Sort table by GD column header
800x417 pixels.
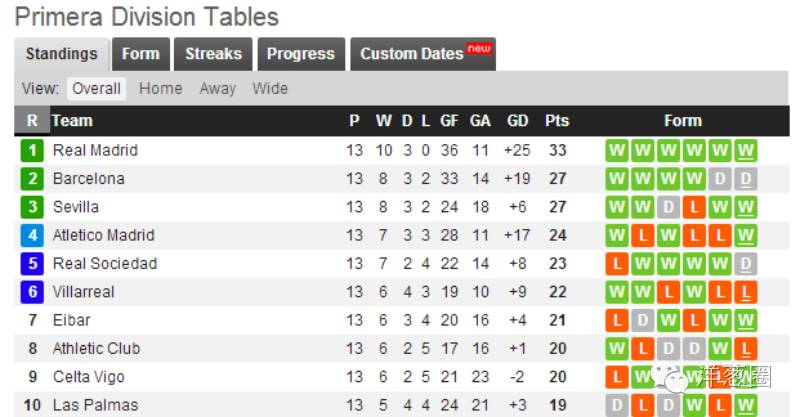pos(518,121)
